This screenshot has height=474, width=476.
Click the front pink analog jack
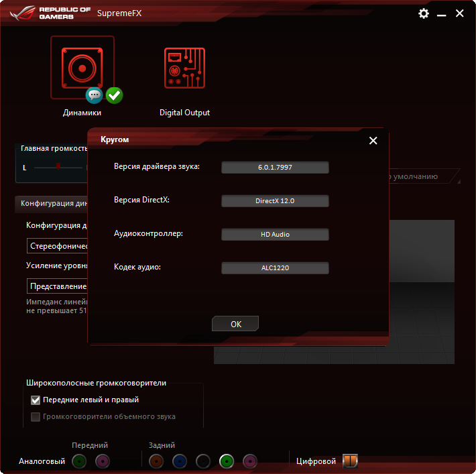click(x=103, y=461)
